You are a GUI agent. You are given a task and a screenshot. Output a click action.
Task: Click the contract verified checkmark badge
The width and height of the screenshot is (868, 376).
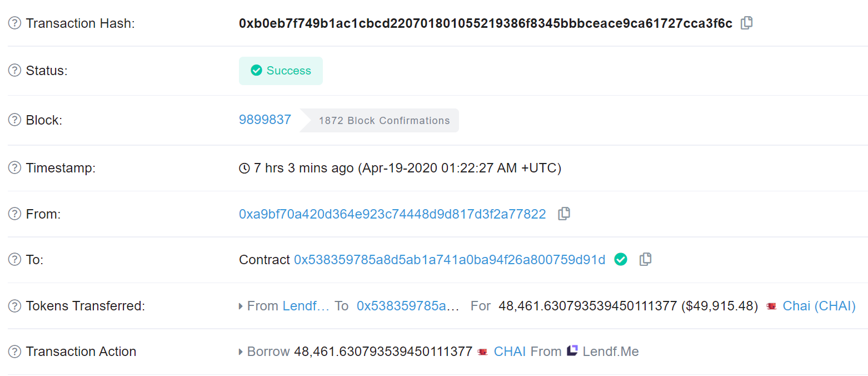coord(621,259)
